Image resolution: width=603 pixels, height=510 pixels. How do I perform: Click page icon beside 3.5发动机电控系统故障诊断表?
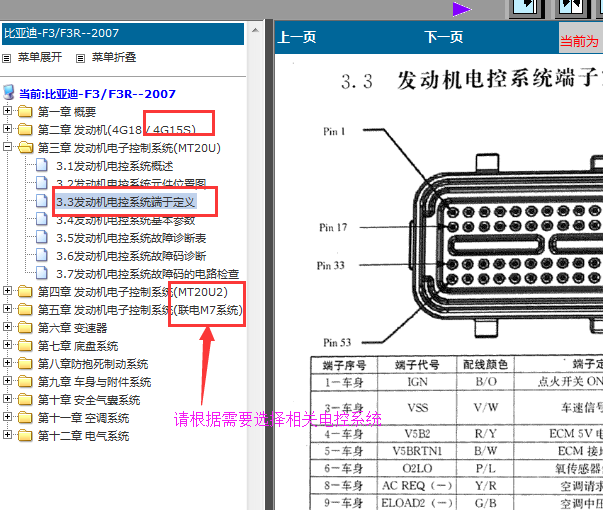point(42,237)
